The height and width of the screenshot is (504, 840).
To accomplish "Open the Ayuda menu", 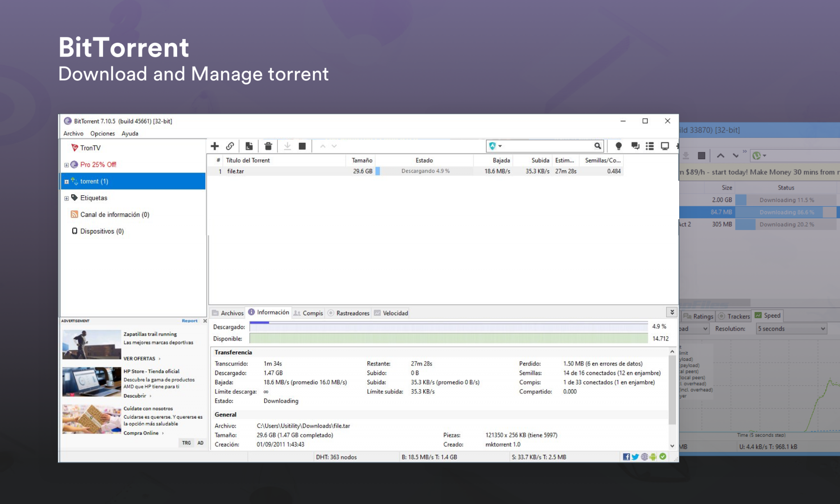I will point(130,133).
